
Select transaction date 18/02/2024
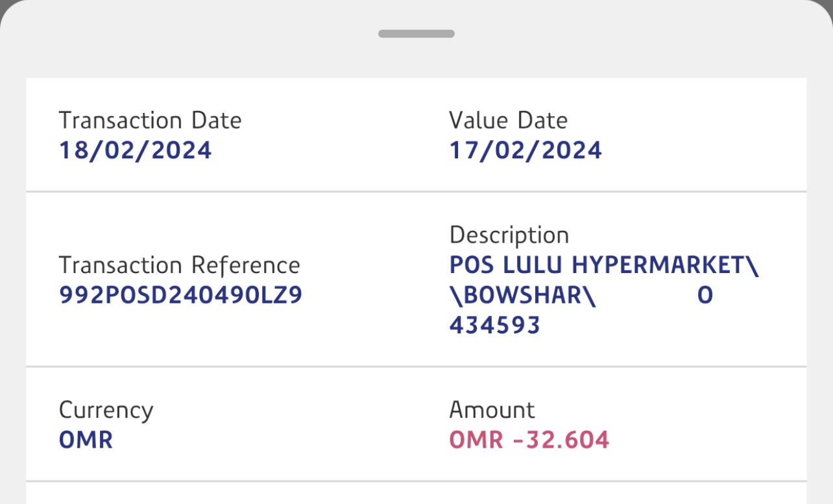pyautogui.click(x=135, y=150)
